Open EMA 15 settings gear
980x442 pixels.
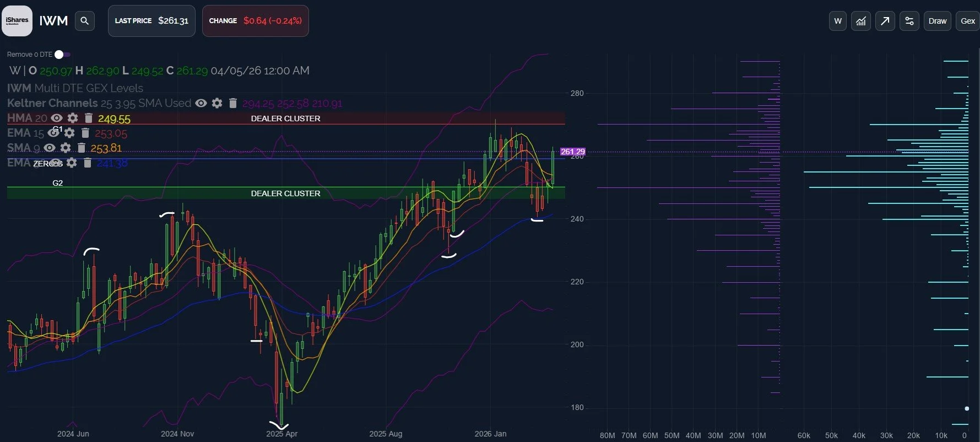pos(69,133)
